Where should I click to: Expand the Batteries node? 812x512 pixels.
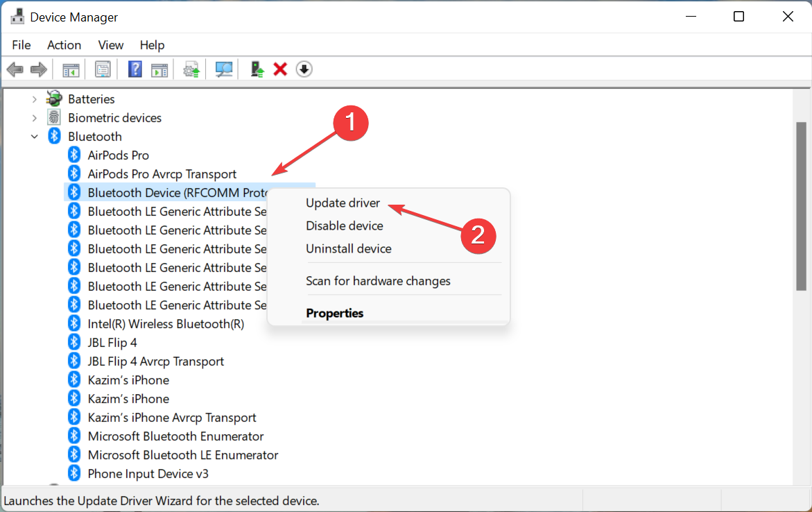point(34,99)
